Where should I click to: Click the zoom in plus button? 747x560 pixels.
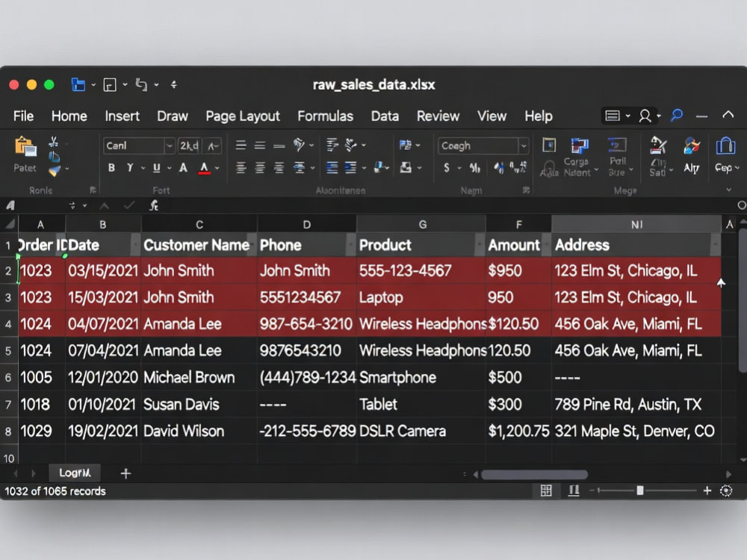(x=707, y=491)
